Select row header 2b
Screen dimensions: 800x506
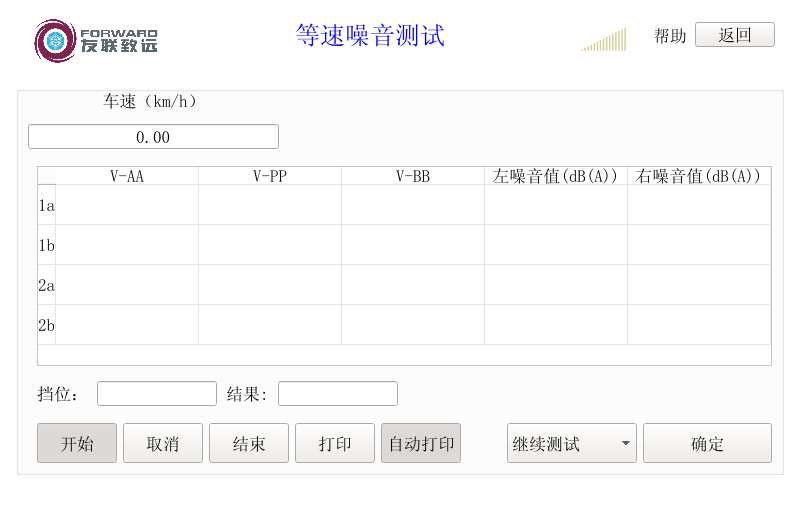(x=46, y=325)
